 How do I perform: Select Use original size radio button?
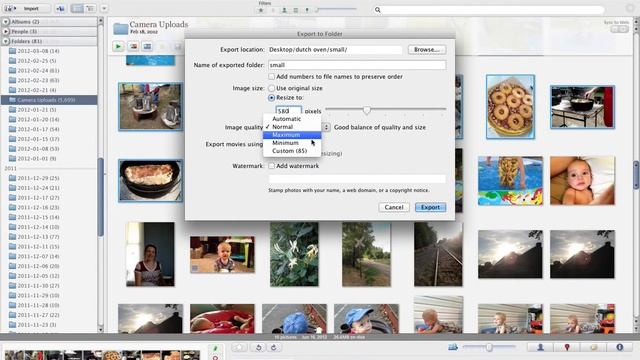[x=271, y=88]
